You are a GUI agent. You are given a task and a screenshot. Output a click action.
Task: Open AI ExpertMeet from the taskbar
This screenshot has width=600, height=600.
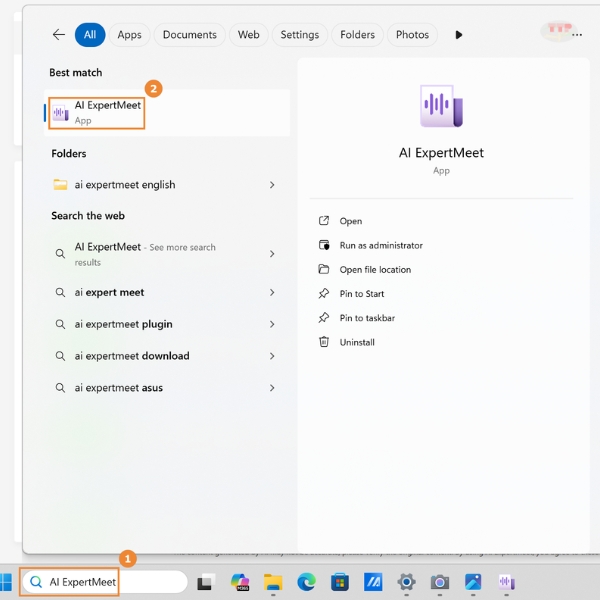coord(507,582)
